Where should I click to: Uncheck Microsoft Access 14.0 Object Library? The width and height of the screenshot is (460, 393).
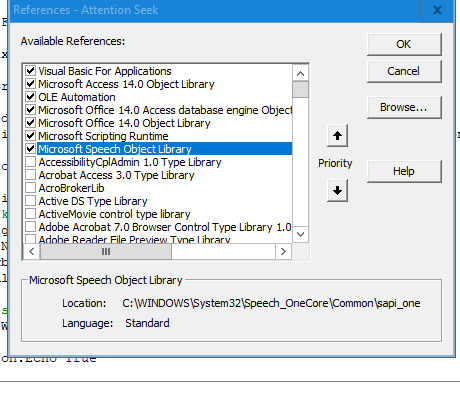coord(30,84)
